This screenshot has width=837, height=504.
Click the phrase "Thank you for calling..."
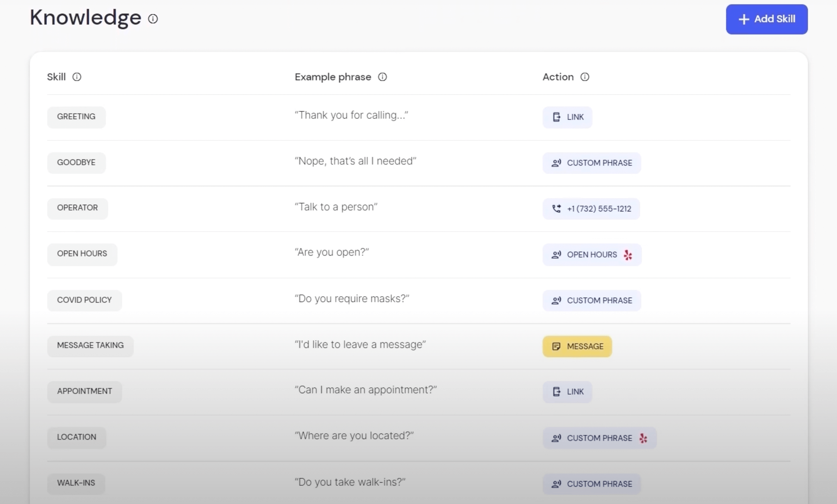(352, 115)
